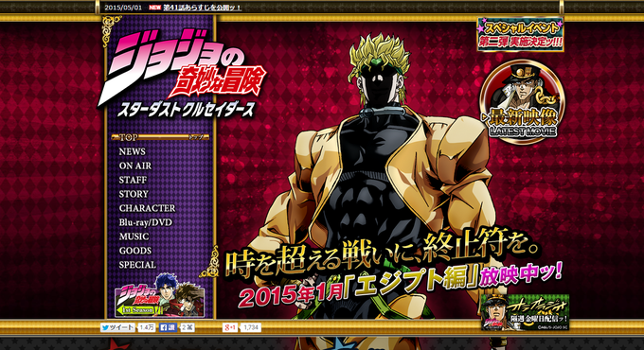Open the Blu-ray/DVD section
The image size is (644, 350).
click(146, 222)
